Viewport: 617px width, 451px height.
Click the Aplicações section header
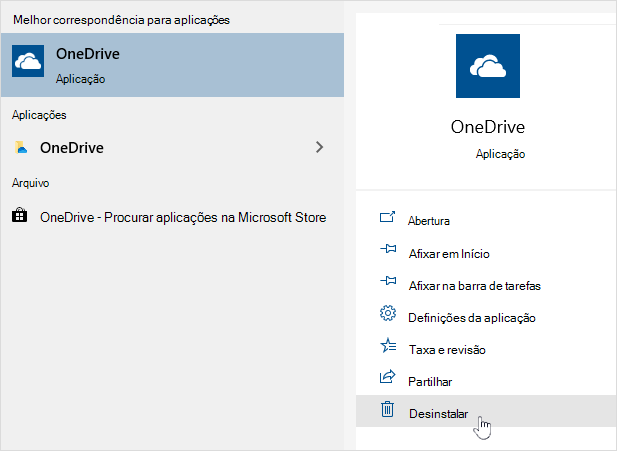coord(39,115)
